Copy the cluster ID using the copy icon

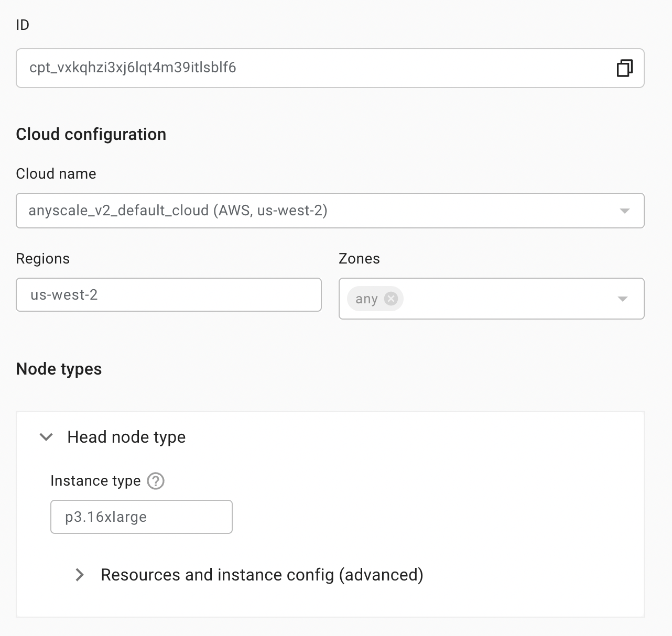(624, 68)
